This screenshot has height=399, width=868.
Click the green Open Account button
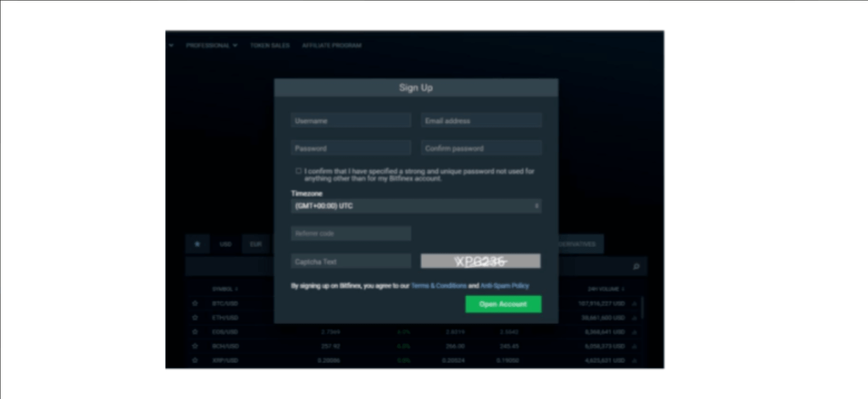(x=503, y=304)
